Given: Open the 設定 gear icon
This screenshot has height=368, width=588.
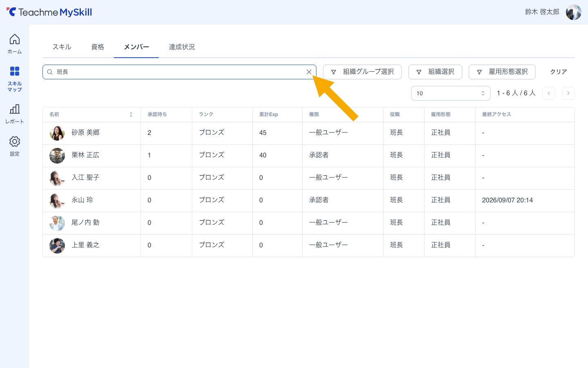Looking at the screenshot, I should (15, 146).
